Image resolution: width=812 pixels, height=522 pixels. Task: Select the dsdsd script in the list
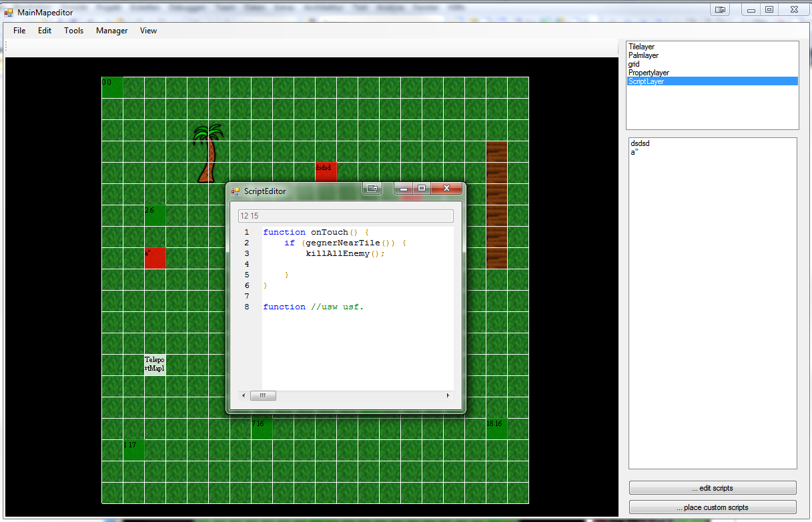(640, 143)
